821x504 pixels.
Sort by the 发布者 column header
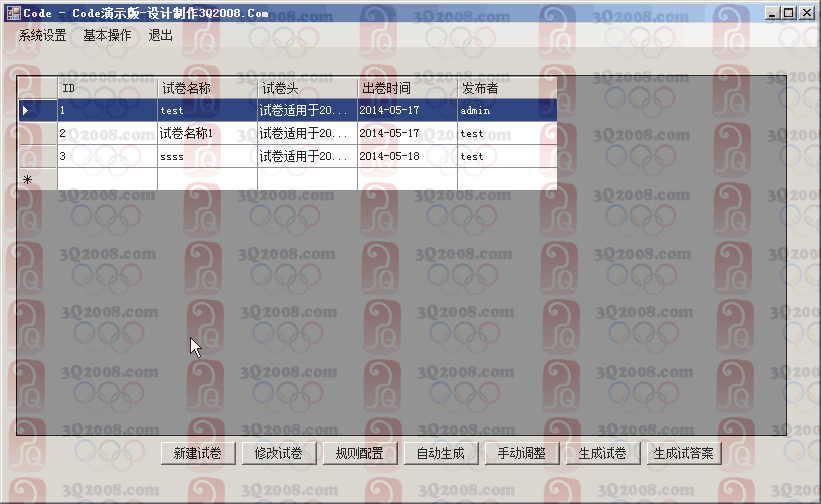coord(507,88)
